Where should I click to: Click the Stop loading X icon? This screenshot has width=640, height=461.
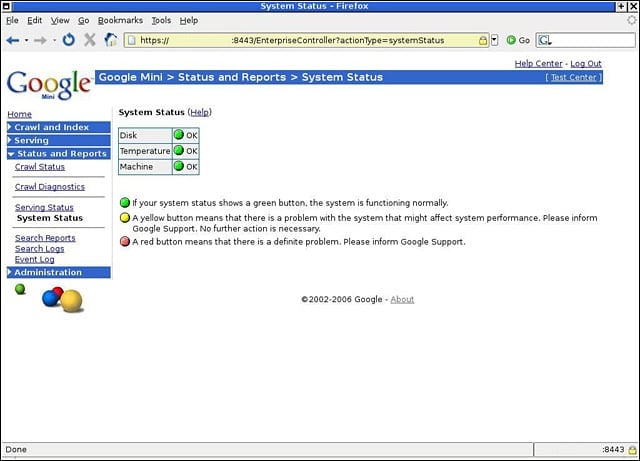pyautogui.click(x=89, y=40)
